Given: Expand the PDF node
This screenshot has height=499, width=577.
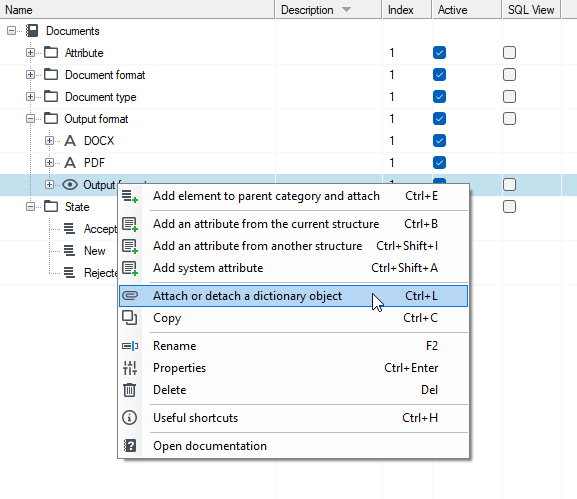Looking at the screenshot, I should tap(49, 163).
